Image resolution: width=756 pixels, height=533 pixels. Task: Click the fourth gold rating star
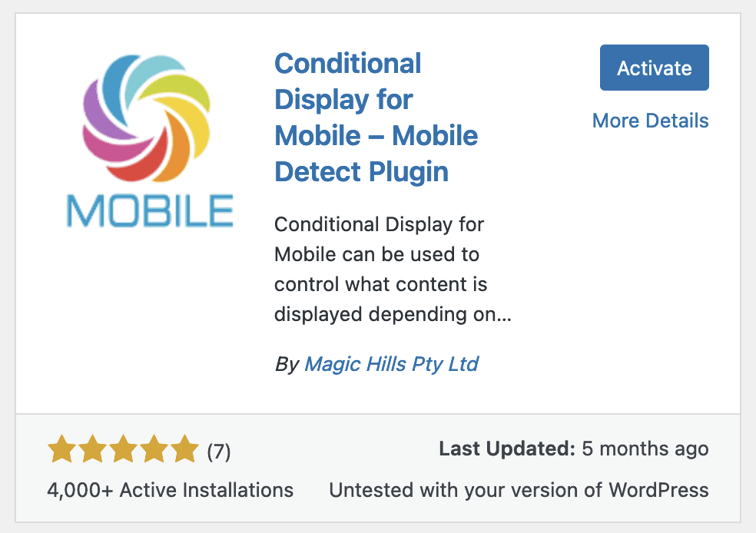154,449
